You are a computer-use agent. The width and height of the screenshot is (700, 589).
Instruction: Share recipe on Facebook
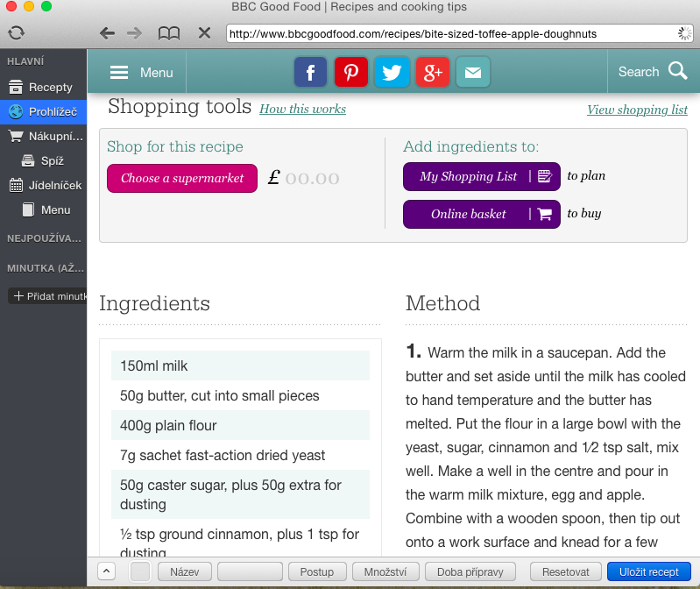coord(310,72)
